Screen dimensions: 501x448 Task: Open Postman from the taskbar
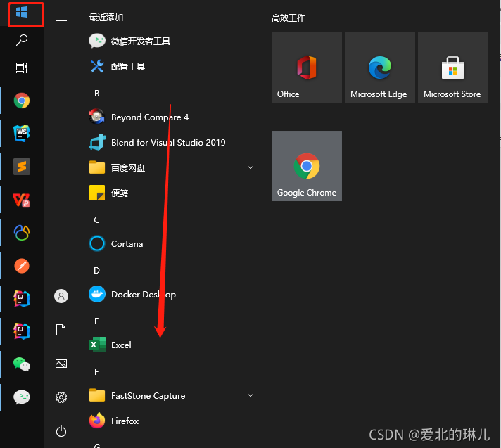[x=22, y=266]
